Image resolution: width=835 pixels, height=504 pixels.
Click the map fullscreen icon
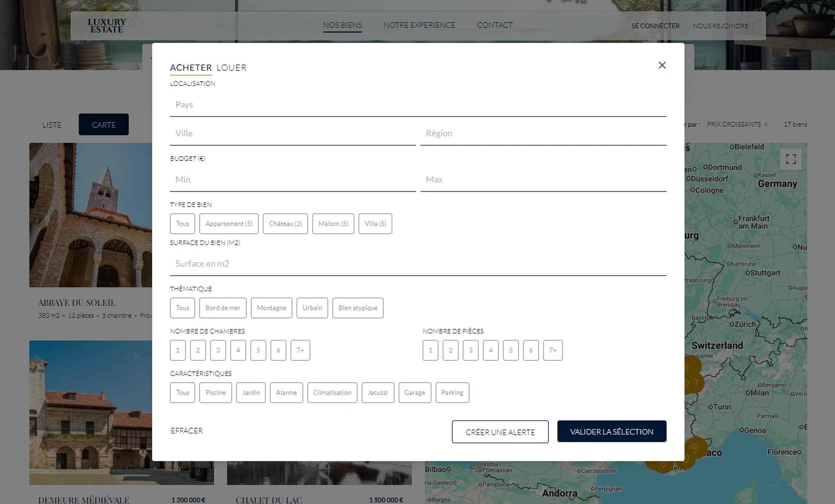790,159
